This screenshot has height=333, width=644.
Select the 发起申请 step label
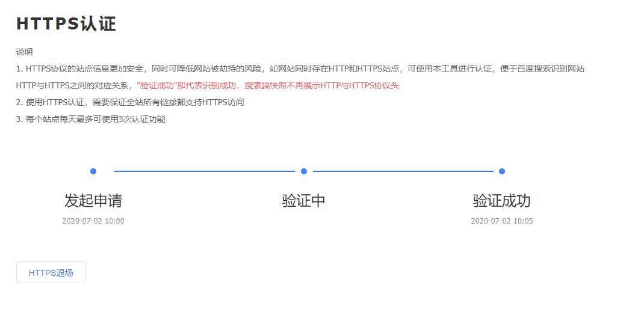(93, 201)
